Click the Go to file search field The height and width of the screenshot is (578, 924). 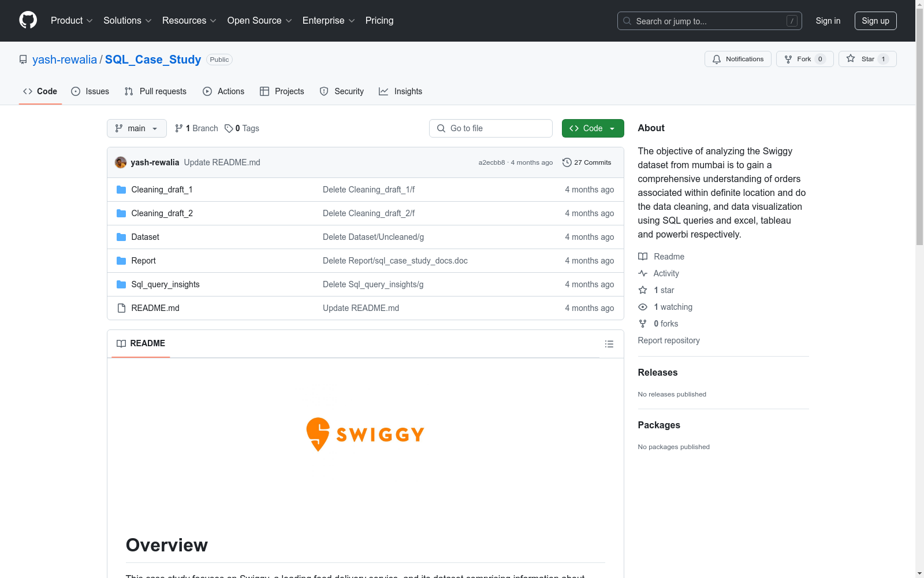click(491, 128)
